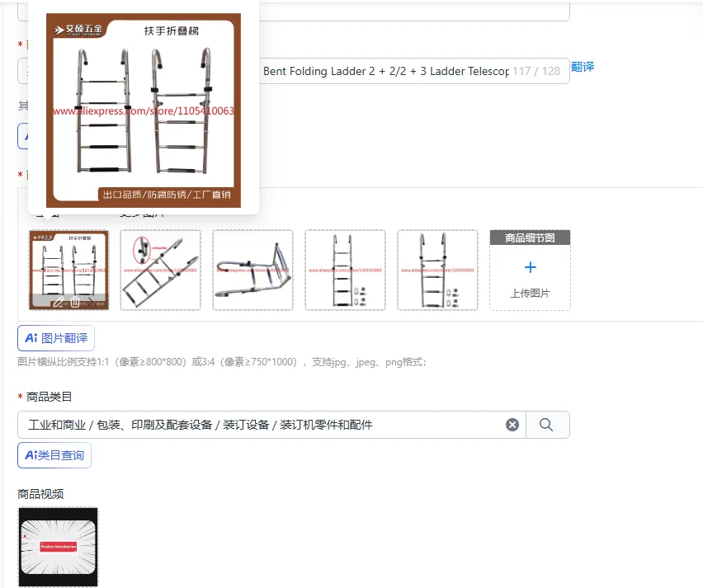Search product categories with magnifier icon
Viewport: 703px width, 588px height.
coord(546,425)
